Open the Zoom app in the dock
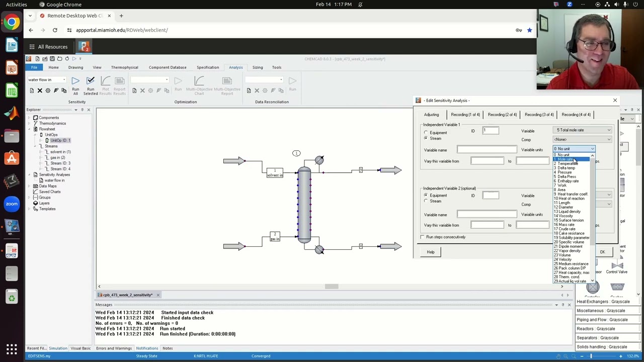 (x=12, y=204)
